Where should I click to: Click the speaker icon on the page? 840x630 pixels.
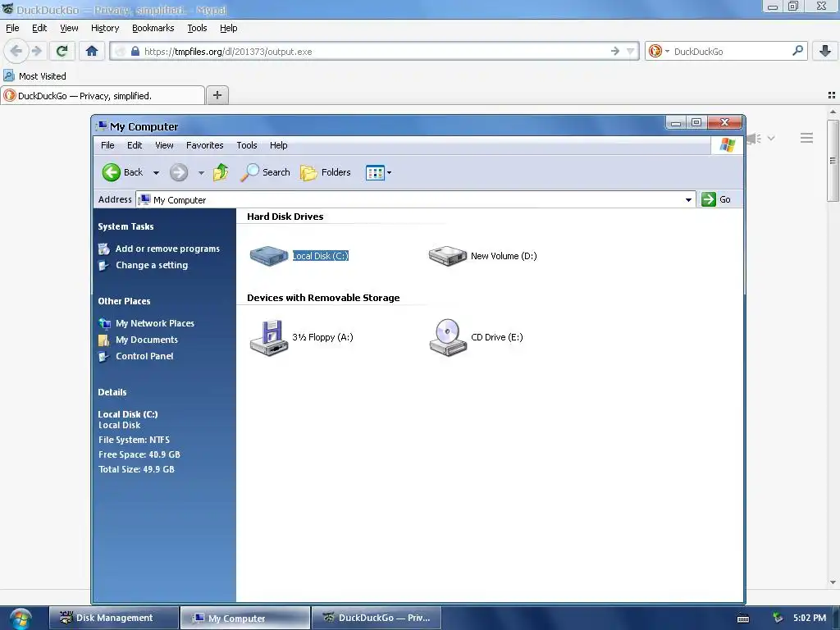pos(754,139)
